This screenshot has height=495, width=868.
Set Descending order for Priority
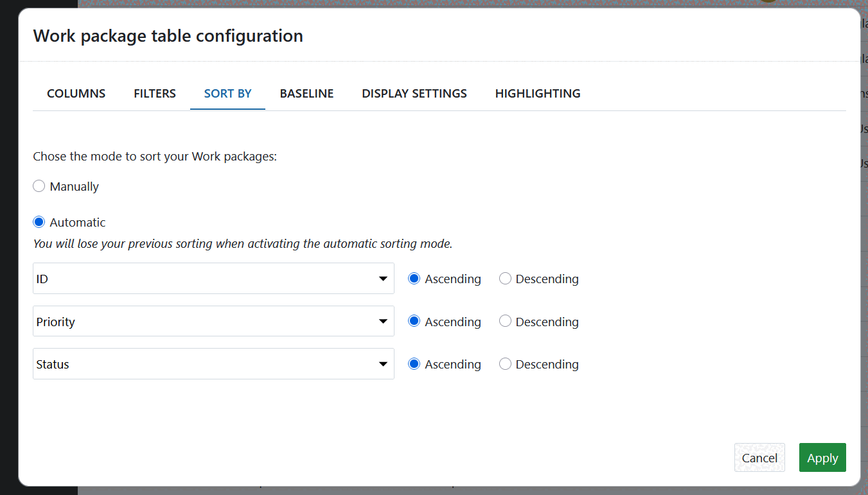pyautogui.click(x=505, y=321)
